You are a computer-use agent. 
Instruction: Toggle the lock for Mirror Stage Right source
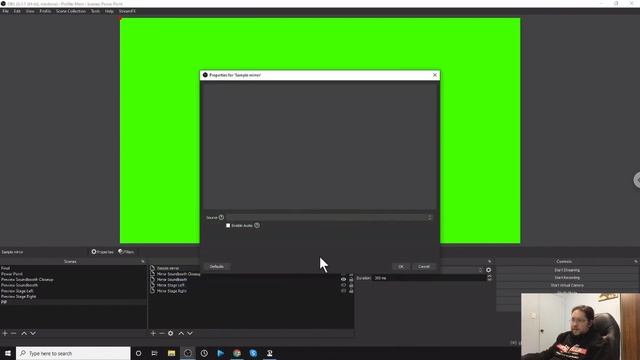coord(351,291)
